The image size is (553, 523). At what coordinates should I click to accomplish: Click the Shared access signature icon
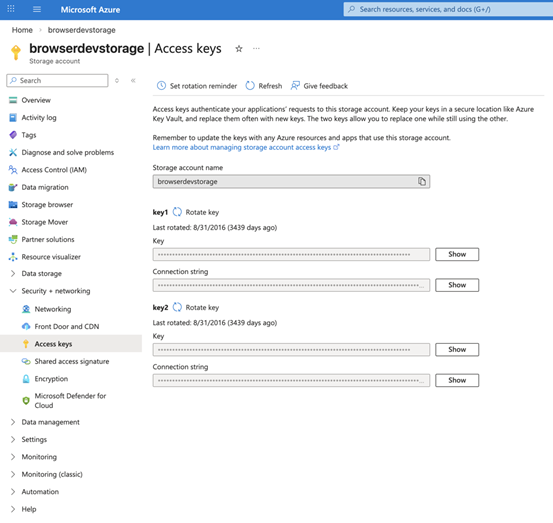pyautogui.click(x=26, y=361)
